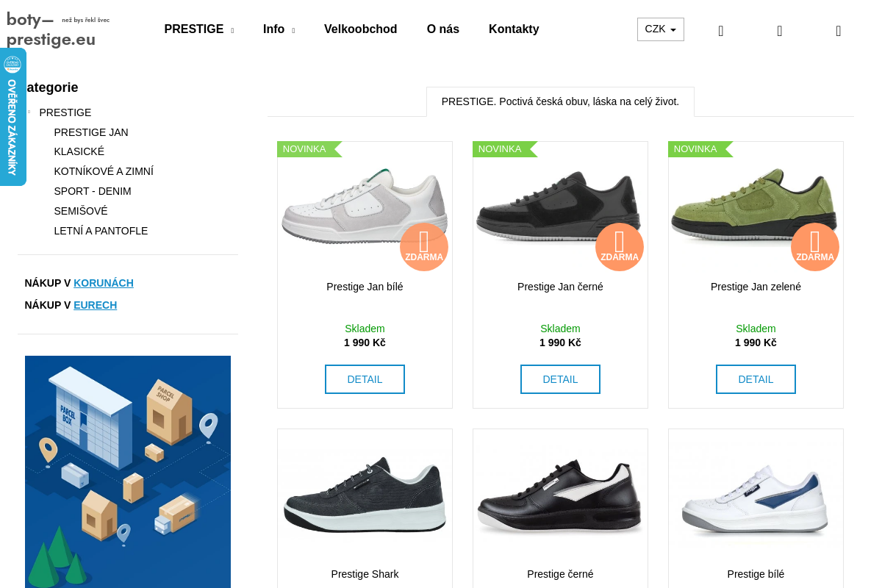
Task: Click ZDARMA badge on Prestige Jan černé
Action: click(620, 247)
